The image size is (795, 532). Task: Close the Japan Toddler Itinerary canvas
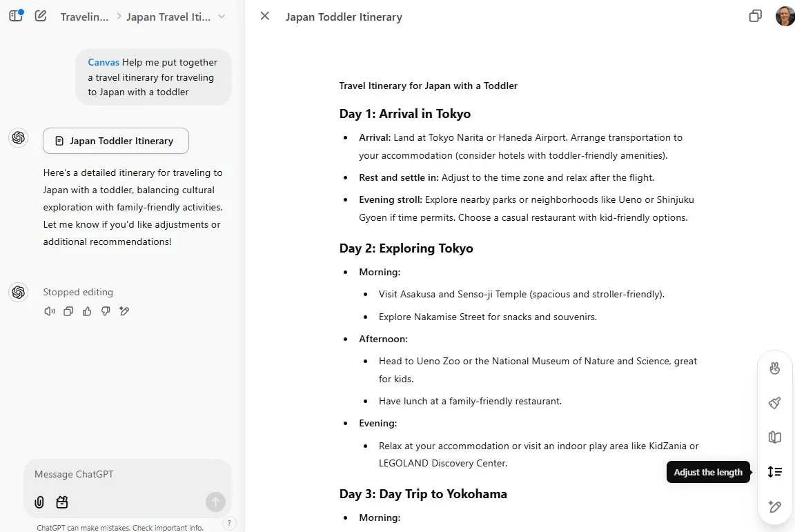click(265, 16)
